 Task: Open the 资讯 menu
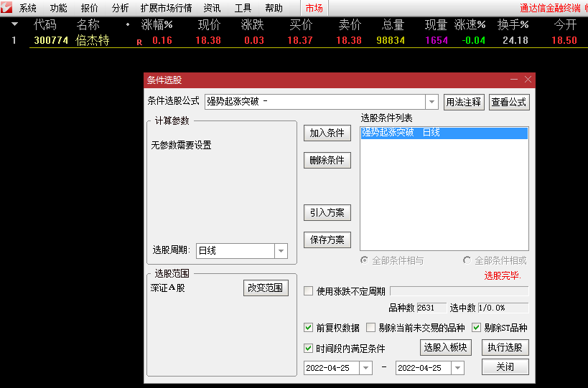pos(213,8)
